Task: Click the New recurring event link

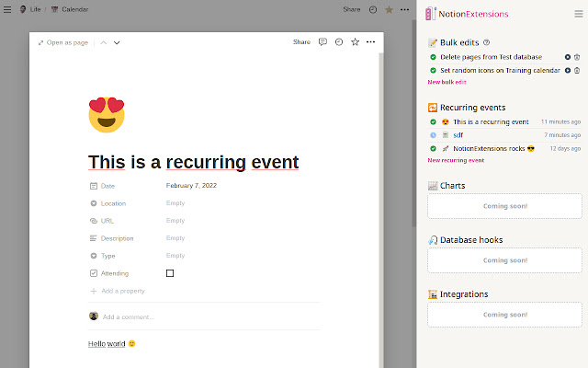Action: [456, 160]
